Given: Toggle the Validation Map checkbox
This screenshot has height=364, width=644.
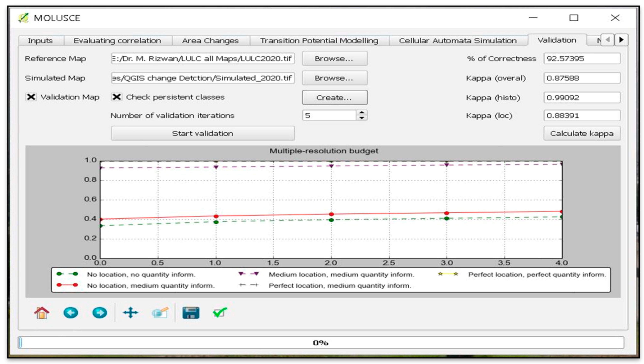Looking at the screenshot, I should click(31, 97).
